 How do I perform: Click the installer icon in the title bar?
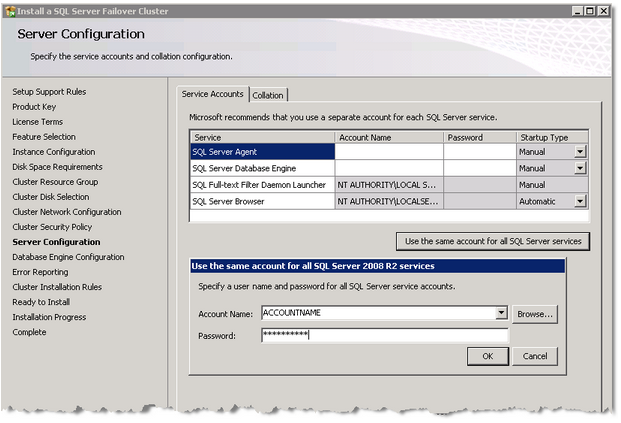click(11, 11)
